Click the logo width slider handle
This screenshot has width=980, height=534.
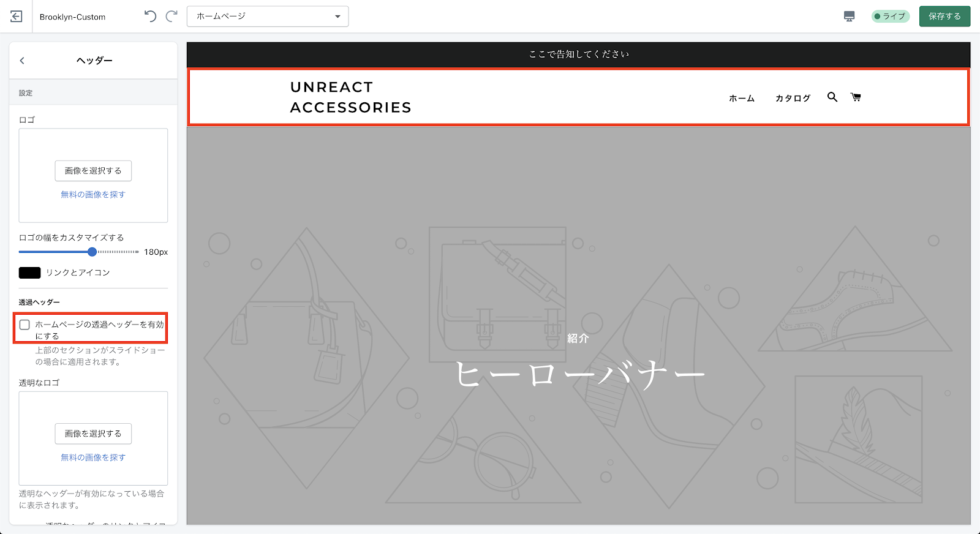coord(92,252)
